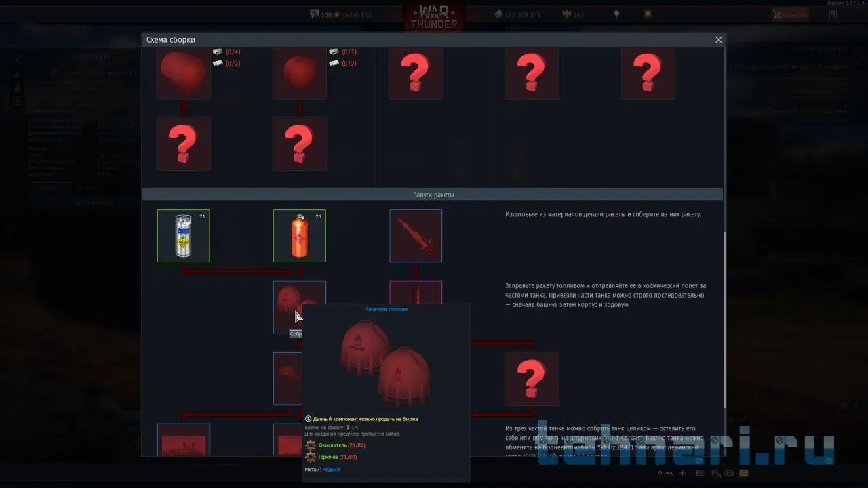This screenshot has width=868, height=488.
Task: Click the help question mark in the top bar
Action: point(833,14)
